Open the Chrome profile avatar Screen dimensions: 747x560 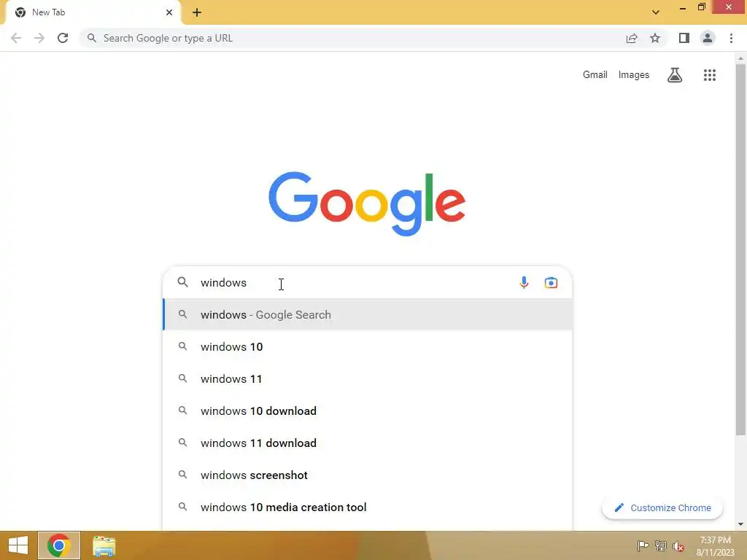pyautogui.click(x=708, y=38)
